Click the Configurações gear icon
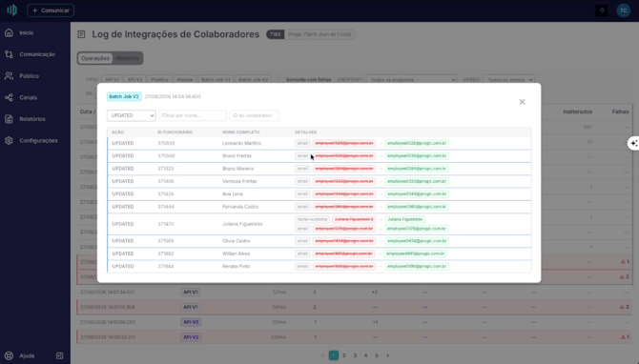The image size is (639, 364). [9, 140]
